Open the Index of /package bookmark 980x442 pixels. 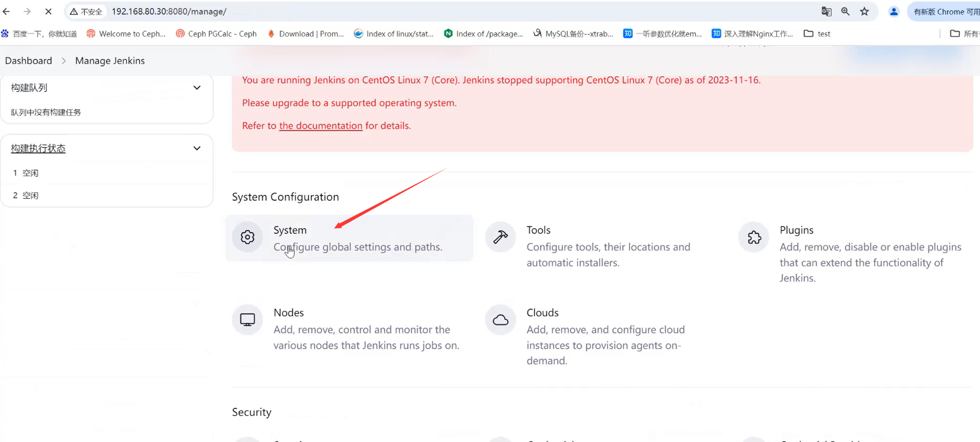point(484,34)
